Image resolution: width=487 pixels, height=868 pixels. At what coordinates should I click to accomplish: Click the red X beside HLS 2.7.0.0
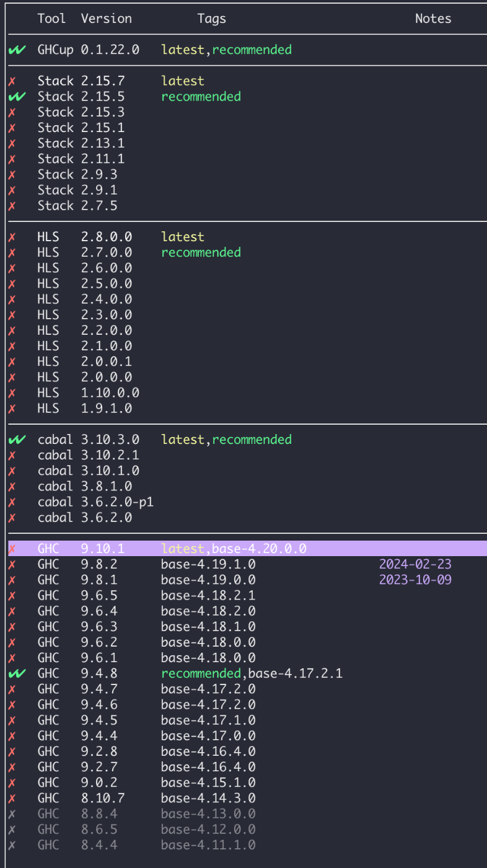tap(12, 253)
